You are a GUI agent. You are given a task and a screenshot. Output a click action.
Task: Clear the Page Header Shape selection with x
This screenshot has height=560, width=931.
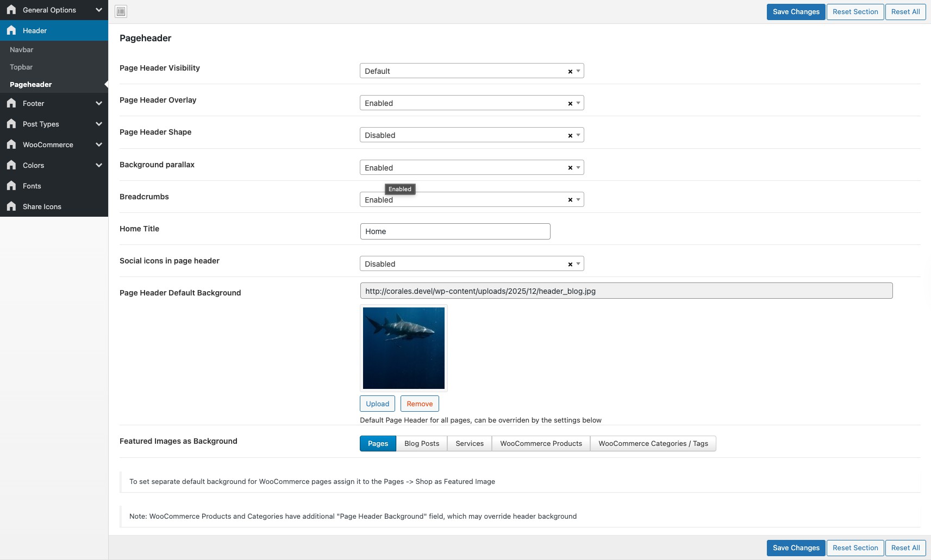(x=570, y=135)
